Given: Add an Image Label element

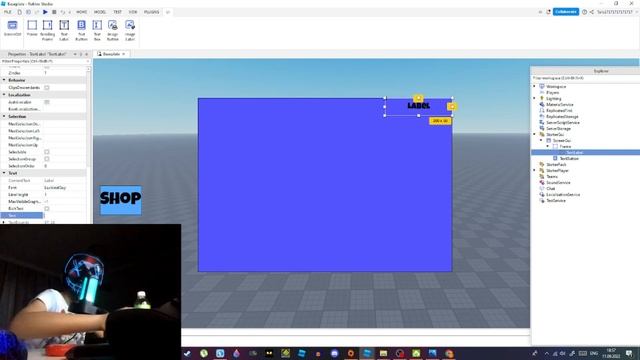Looking at the screenshot, I should pos(130,30).
